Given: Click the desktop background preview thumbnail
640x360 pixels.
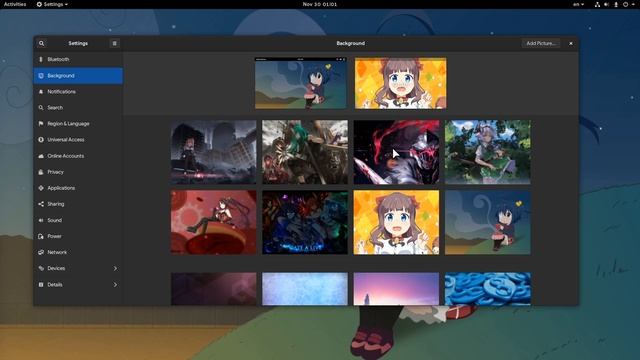Looking at the screenshot, I should click(x=301, y=83).
